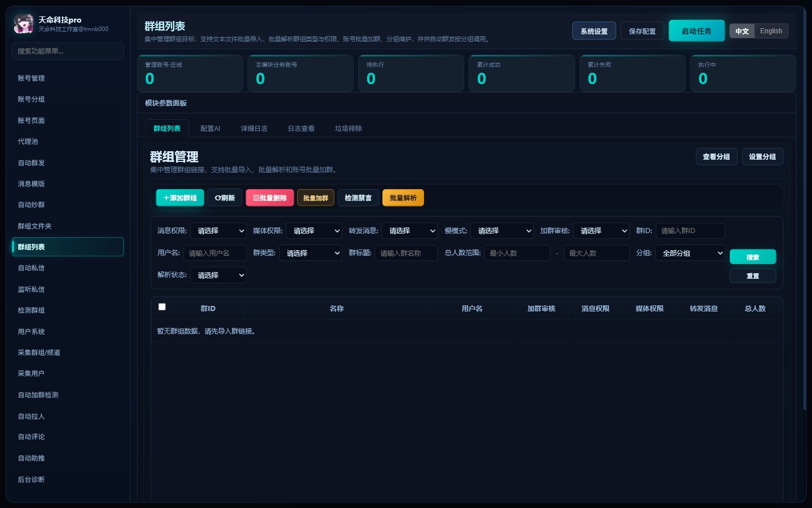Click the 查看分组 button
Screen dimensions: 812x508
716,157
